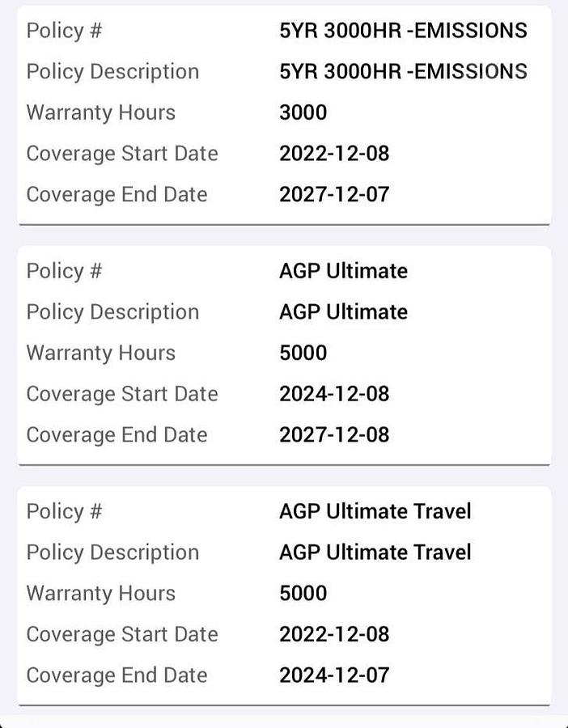Click AGP Ultimate card's Policy Description value

tap(343, 312)
